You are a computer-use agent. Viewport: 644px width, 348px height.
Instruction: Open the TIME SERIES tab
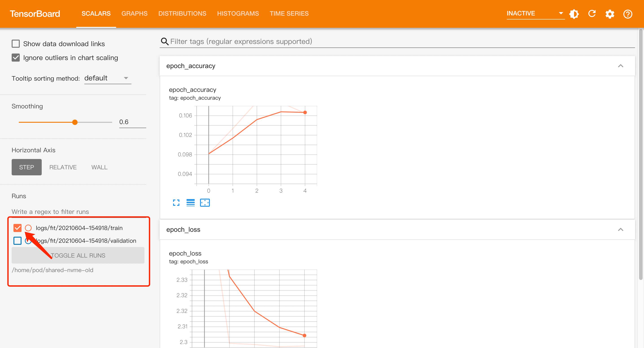coord(289,13)
